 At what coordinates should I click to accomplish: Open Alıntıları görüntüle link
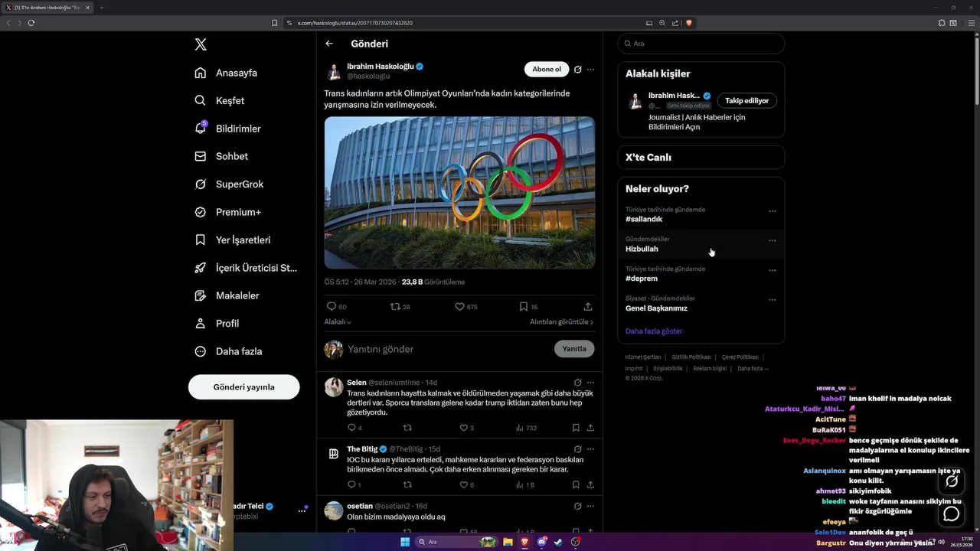click(562, 321)
